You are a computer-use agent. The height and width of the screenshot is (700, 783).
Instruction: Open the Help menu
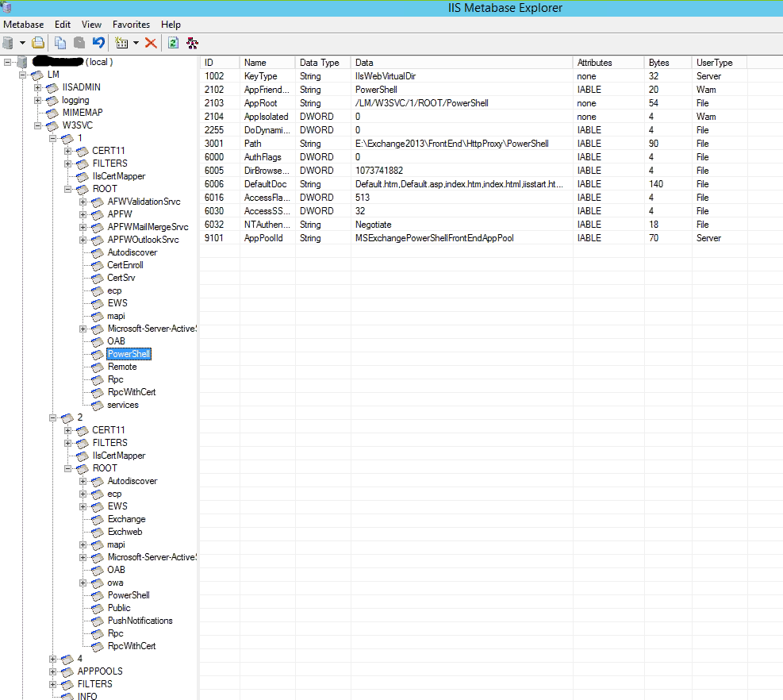pyautogui.click(x=171, y=25)
